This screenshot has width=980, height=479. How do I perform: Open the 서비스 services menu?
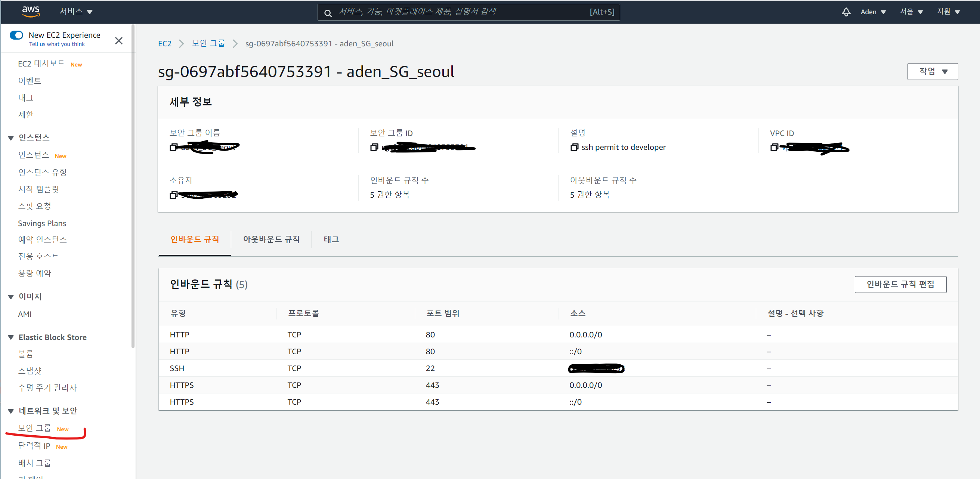tap(76, 12)
